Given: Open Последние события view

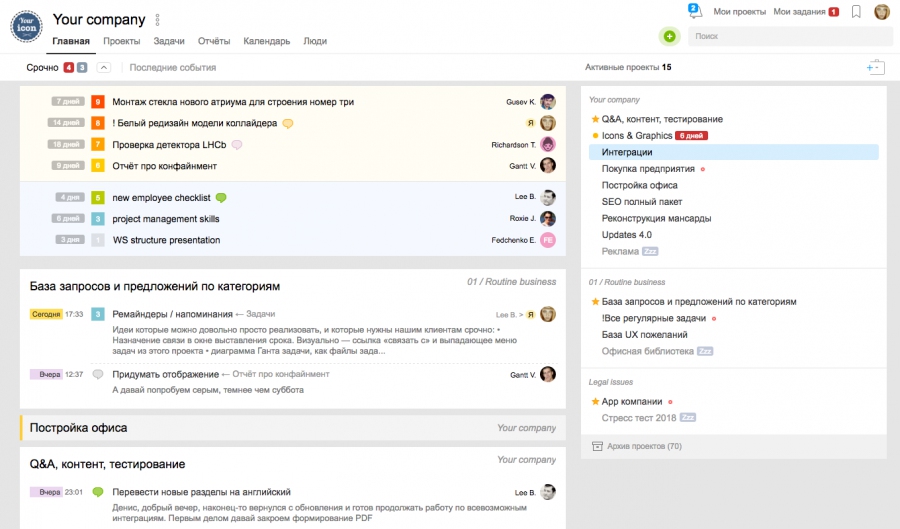Looking at the screenshot, I should coord(173,68).
